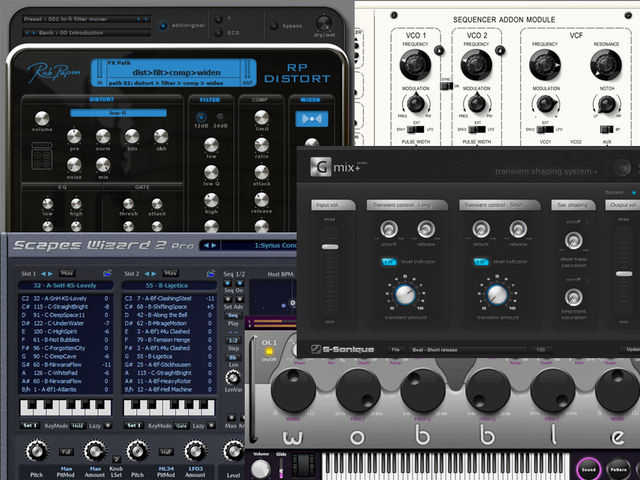Select list row 91 - C-DeepSpace11

coord(65,315)
